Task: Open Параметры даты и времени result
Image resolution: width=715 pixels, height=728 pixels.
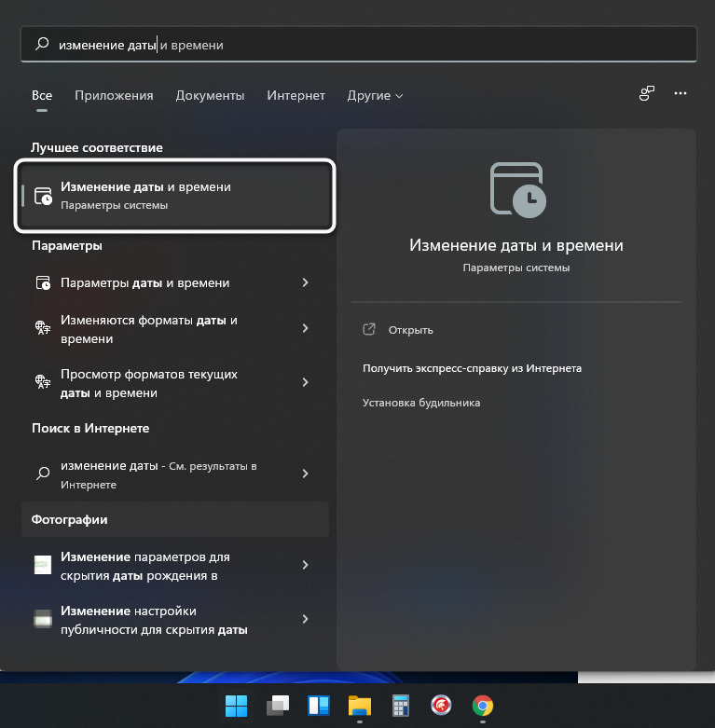Action: pos(175,282)
